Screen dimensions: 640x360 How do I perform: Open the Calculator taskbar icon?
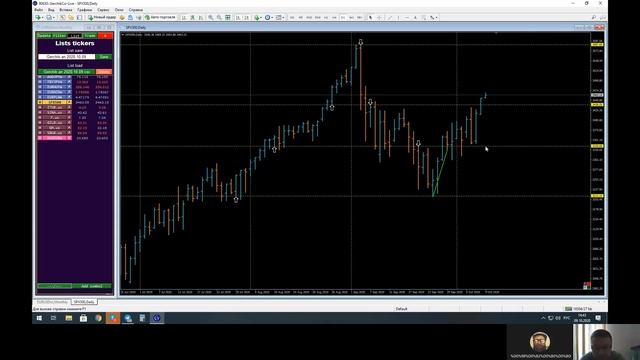click(x=142, y=318)
